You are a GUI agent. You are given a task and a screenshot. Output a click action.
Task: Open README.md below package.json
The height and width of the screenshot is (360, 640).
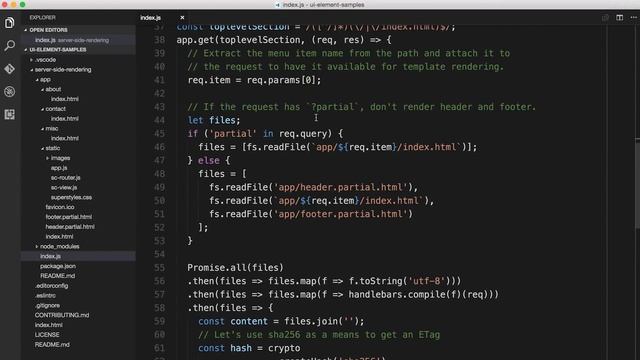click(57, 276)
